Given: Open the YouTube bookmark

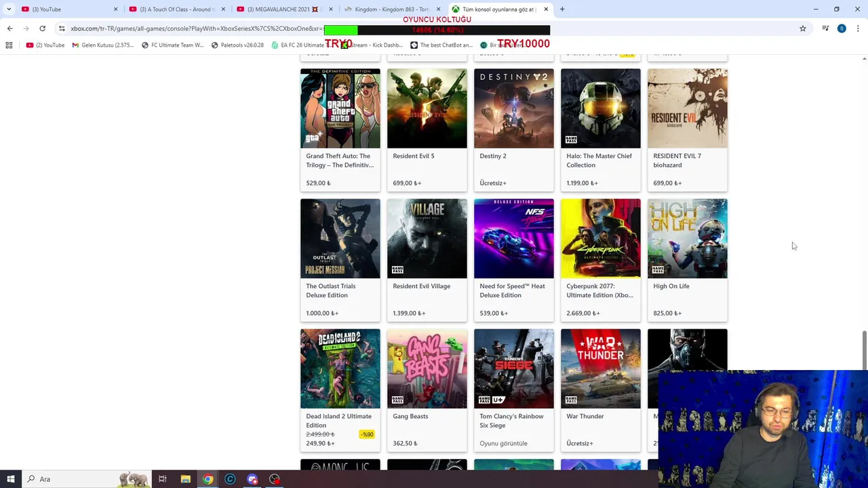Looking at the screenshot, I should click(x=45, y=45).
